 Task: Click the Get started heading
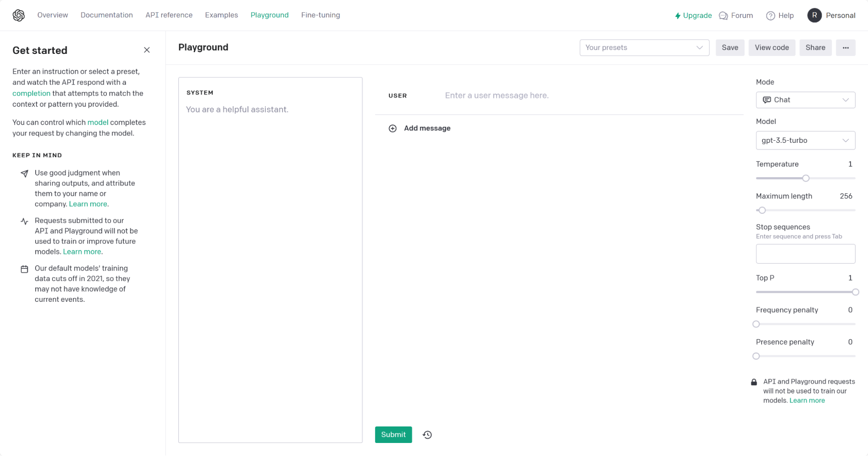40,50
